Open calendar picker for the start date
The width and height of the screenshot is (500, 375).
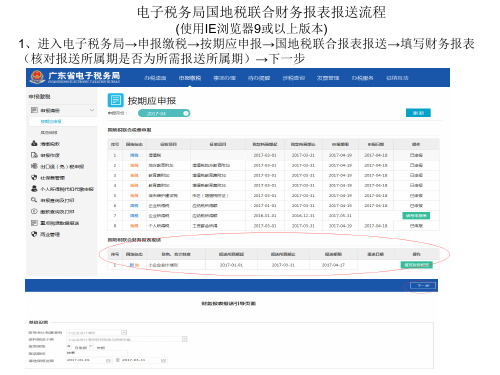click(108, 360)
